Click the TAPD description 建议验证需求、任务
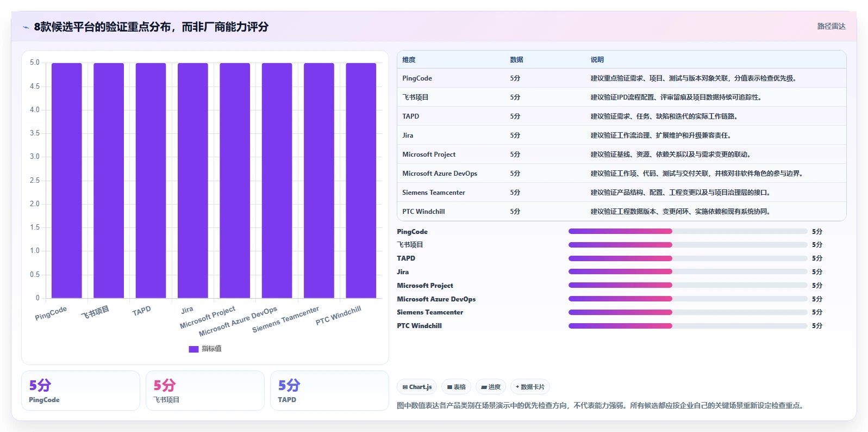Viewport: 868px width, 432px height. coord(664,116)
